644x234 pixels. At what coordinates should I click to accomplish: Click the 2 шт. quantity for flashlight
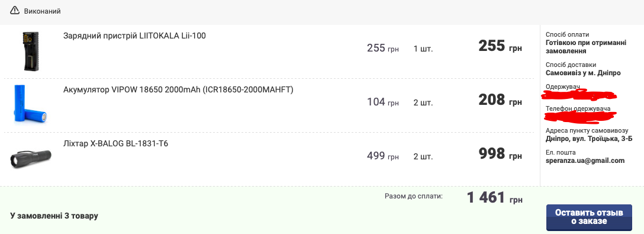tap(423, 156)
